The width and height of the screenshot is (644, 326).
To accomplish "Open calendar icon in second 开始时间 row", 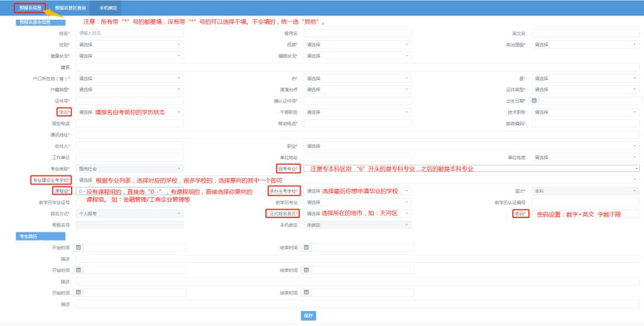I will 79,270.
